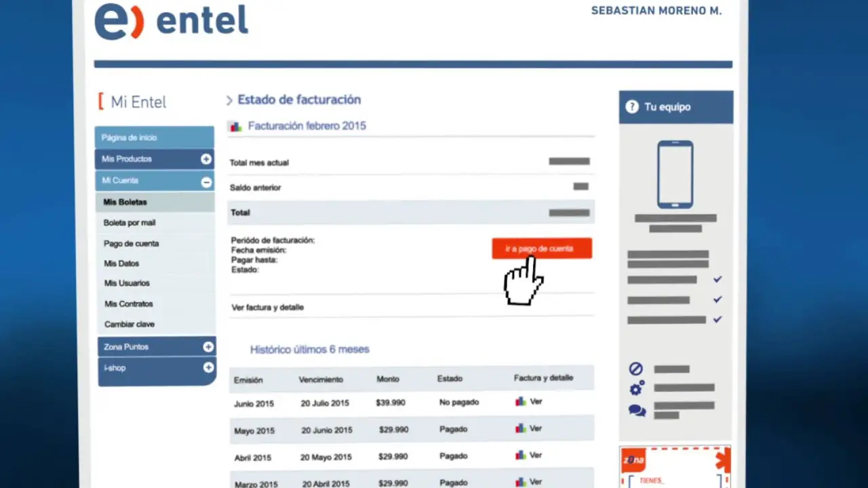Open the i-shop menu label
868x488 pixels.
tap(115, 368)
